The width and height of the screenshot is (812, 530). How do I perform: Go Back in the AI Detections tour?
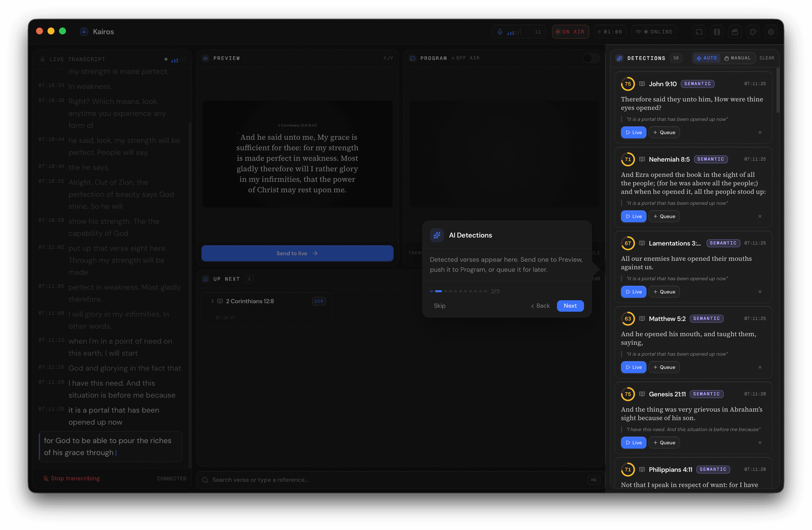[540, 306]
